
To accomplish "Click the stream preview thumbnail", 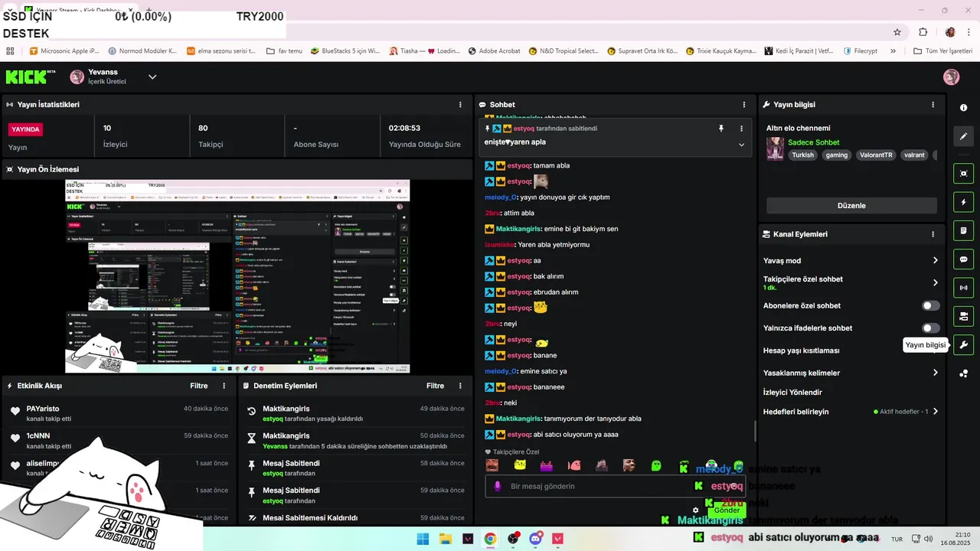I will (x=237, y=276).
